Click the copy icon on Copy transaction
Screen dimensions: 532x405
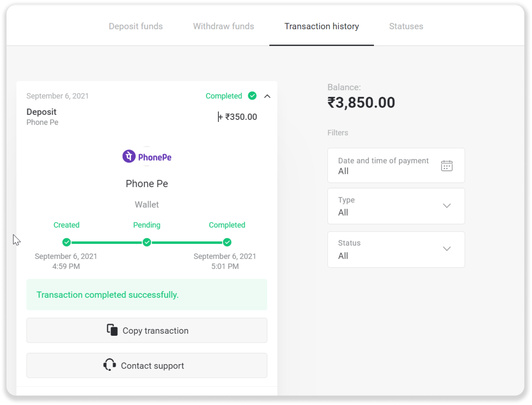coord(112,330)
